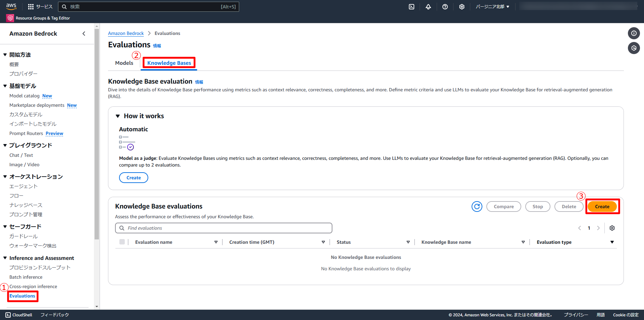
Task: Sort by Evaluation type column arrow
Action: pyautogui.click(x=612, y=242)
